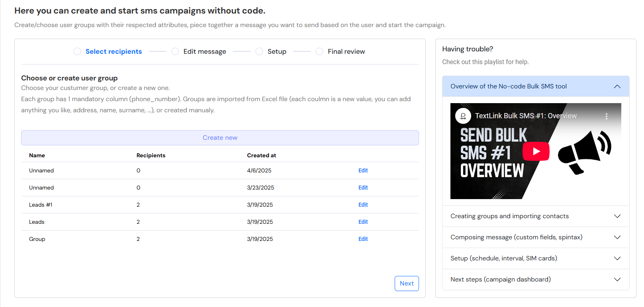Collapse the Overview of No-code Bulk SMS section

pyautogui.click(x=617, y=86)
